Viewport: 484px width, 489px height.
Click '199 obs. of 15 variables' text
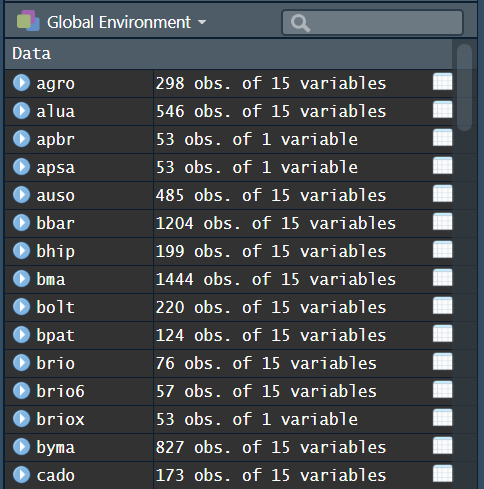coord(271,251)
